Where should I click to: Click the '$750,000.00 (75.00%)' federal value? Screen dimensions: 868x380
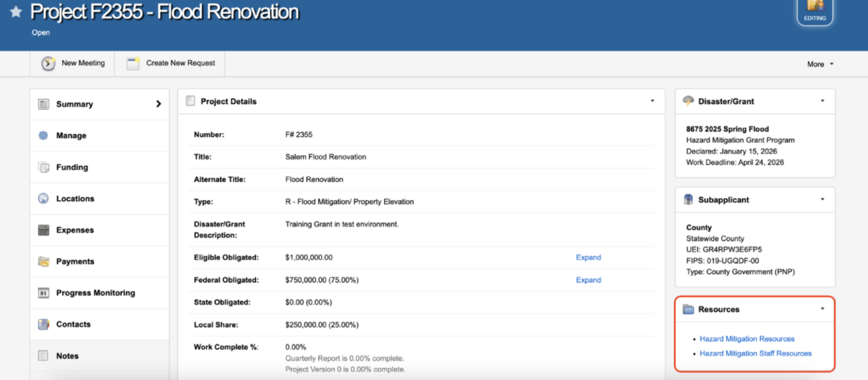pos(322,280)
